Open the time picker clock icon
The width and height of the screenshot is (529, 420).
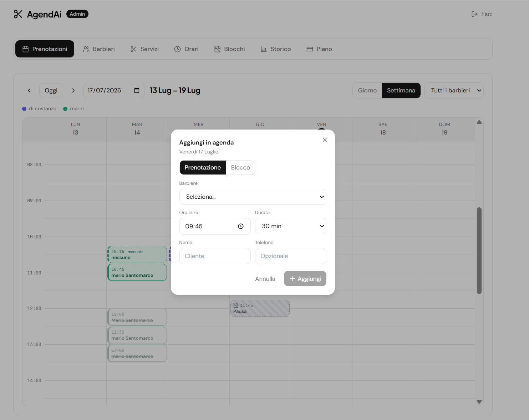coord(241,226)
